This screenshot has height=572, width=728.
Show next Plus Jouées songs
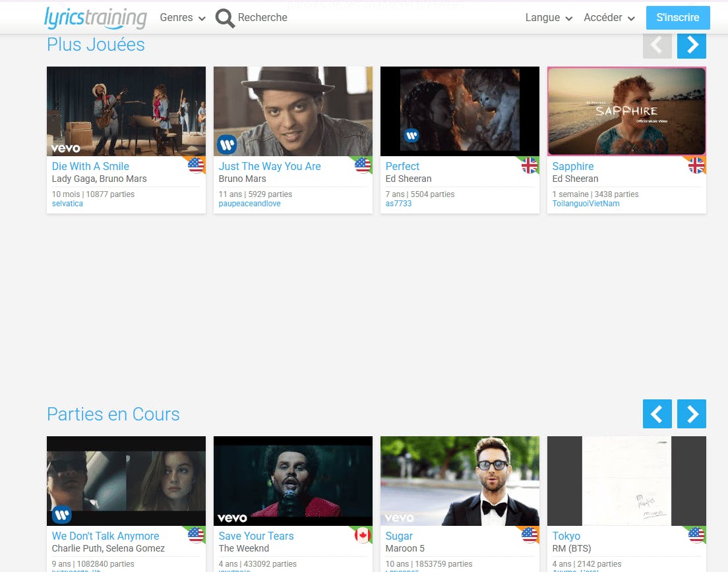pos(691,45)
